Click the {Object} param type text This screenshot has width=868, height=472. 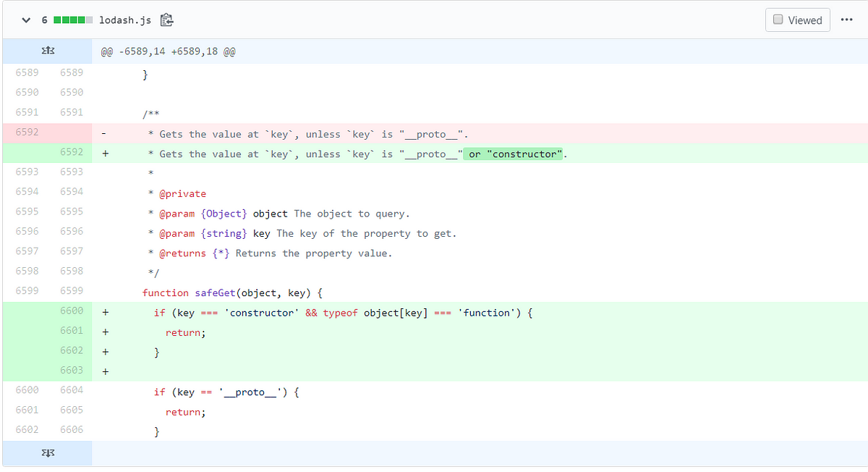coord(224,214)
